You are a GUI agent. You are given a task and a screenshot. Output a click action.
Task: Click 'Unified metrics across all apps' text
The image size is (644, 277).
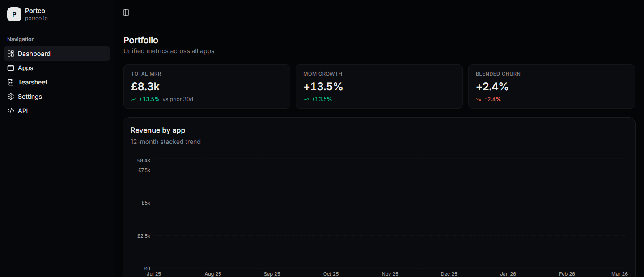(169, 51)
